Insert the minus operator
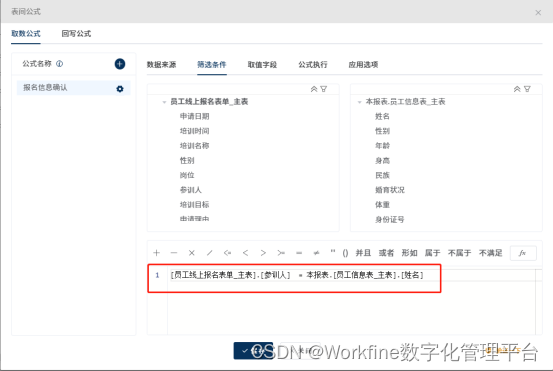553x371 pixels. tap(174, 253)
